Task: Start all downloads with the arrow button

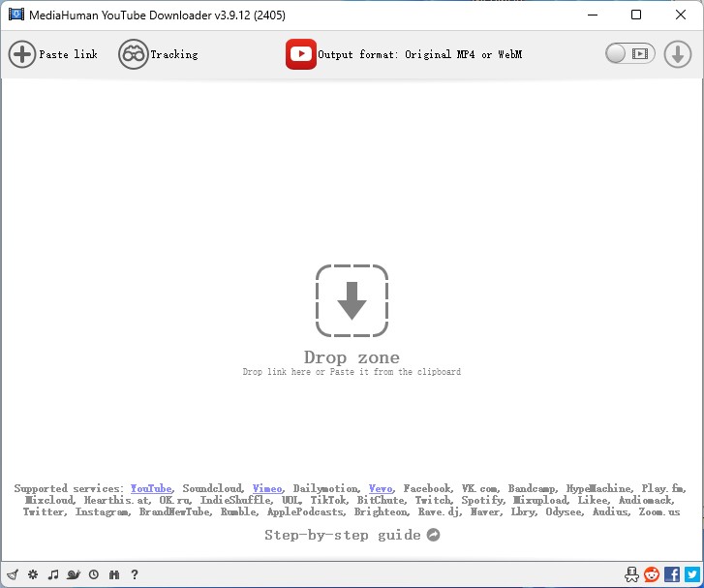Action: pyautogui.click(x=678, y=54)
